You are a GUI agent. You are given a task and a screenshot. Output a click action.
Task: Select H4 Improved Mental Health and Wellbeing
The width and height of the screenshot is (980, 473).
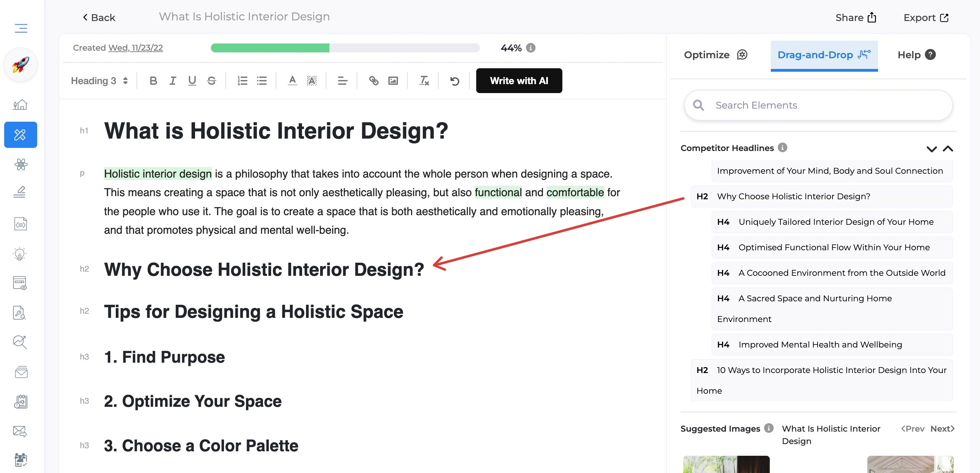832,344
